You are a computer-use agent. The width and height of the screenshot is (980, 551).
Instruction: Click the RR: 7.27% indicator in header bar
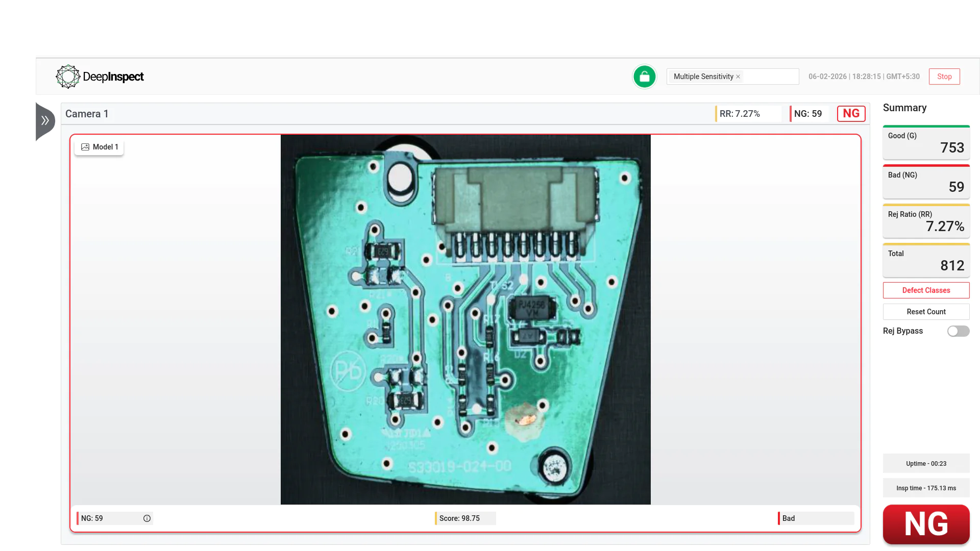tap(740, 113)
